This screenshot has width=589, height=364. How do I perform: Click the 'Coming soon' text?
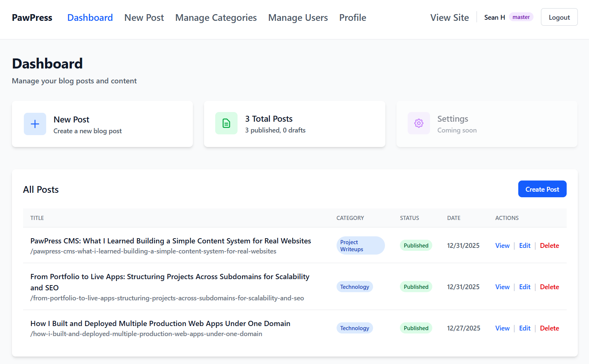(x=457, y=130)
